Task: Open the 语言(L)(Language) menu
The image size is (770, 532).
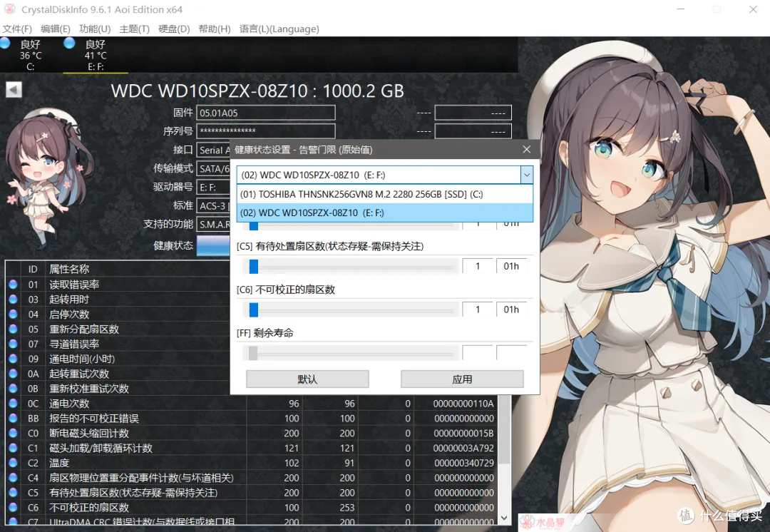Action: (x=279, y=29)
